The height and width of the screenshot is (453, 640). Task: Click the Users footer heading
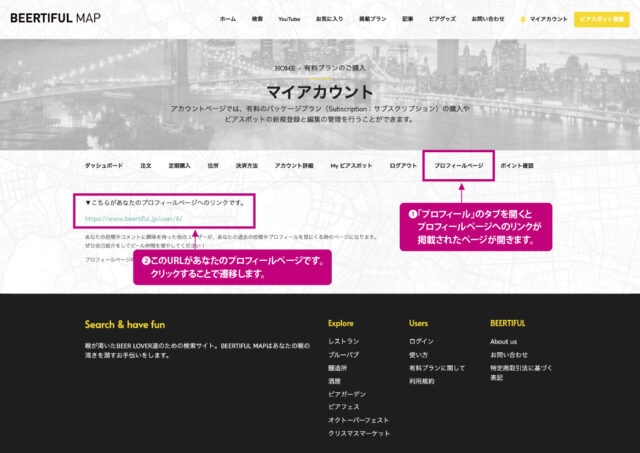(x=418, y=323)
